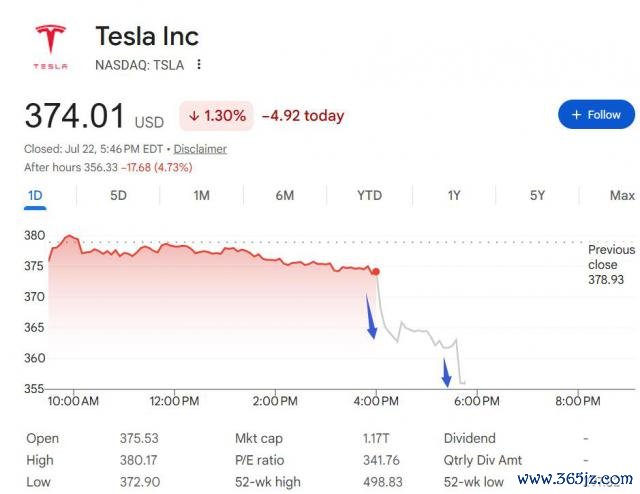Click the upper blue arrow near 4:00 PM
The width and height of the screenshot is (640, 494).
pyautogui.click(x=371, y=317)
